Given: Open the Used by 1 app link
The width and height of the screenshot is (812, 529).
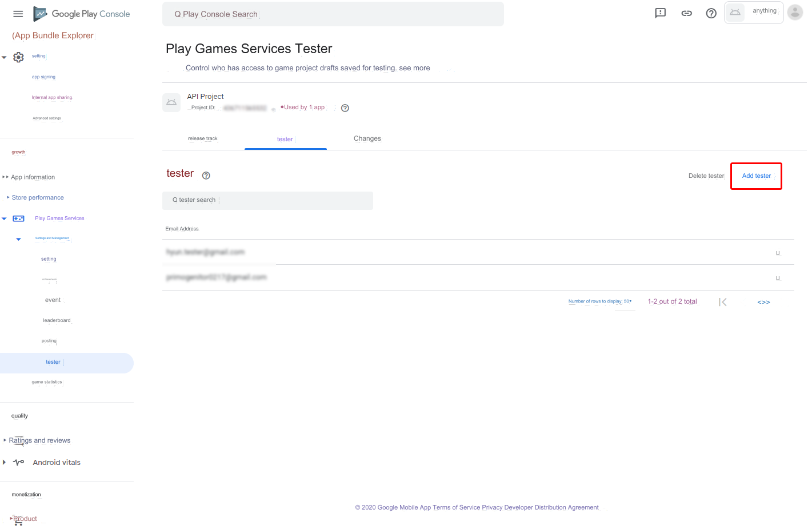Looking at the screenshot, I should pos(304,108).
